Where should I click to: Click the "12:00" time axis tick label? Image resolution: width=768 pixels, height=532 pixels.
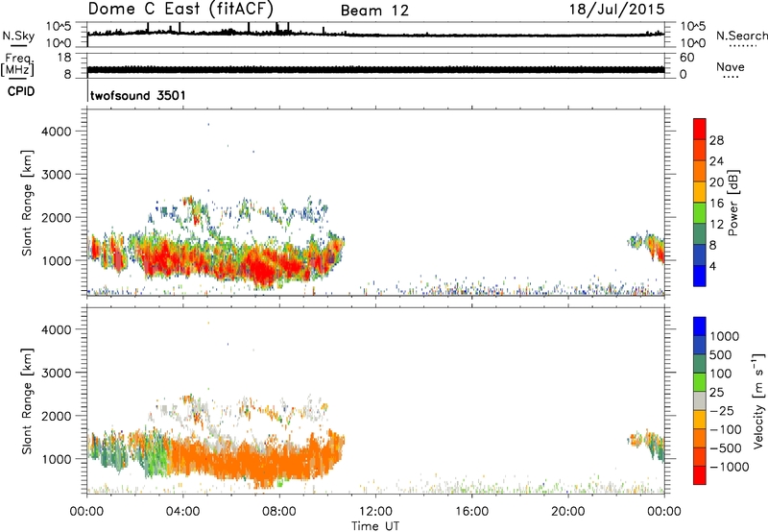point(375,512)
